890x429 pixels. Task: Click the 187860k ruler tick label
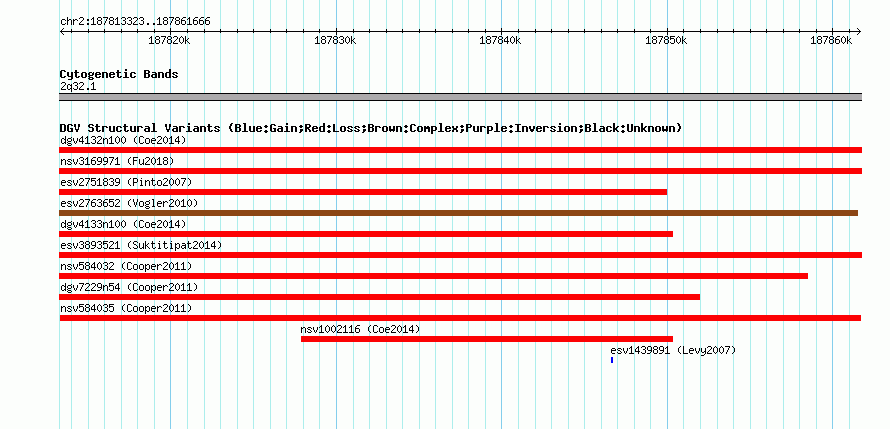tap(831, 40)
